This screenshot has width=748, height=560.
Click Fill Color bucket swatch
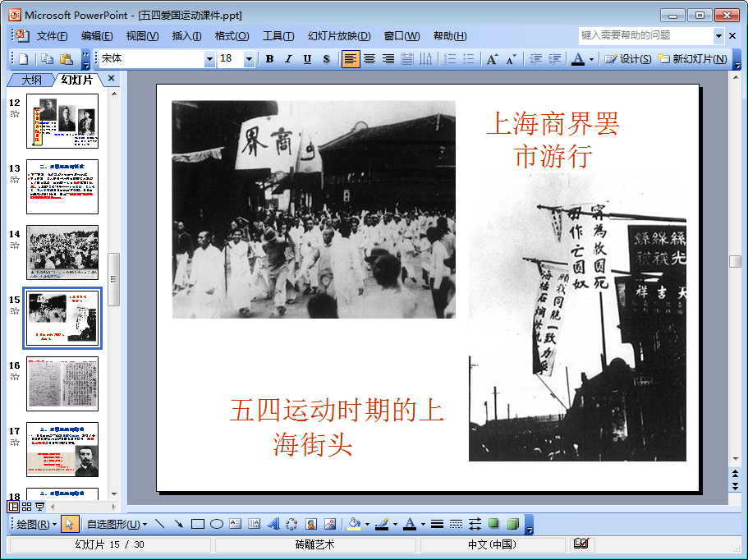tap(354, 524)
